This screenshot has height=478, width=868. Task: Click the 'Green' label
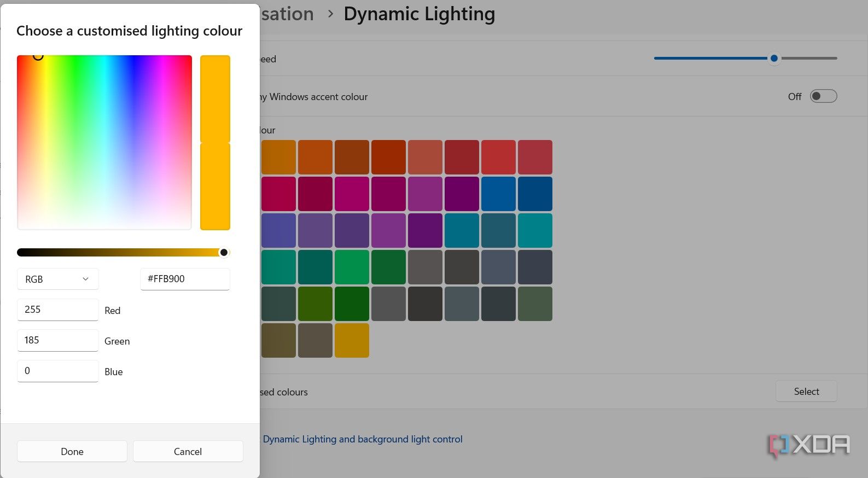(117, 341)
